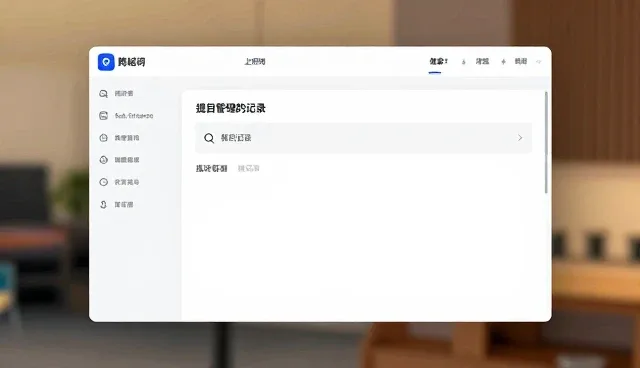Open the chat-search bubble sidebar icon
This screenshot has width=640, height=368.
(x=104, y=94)
